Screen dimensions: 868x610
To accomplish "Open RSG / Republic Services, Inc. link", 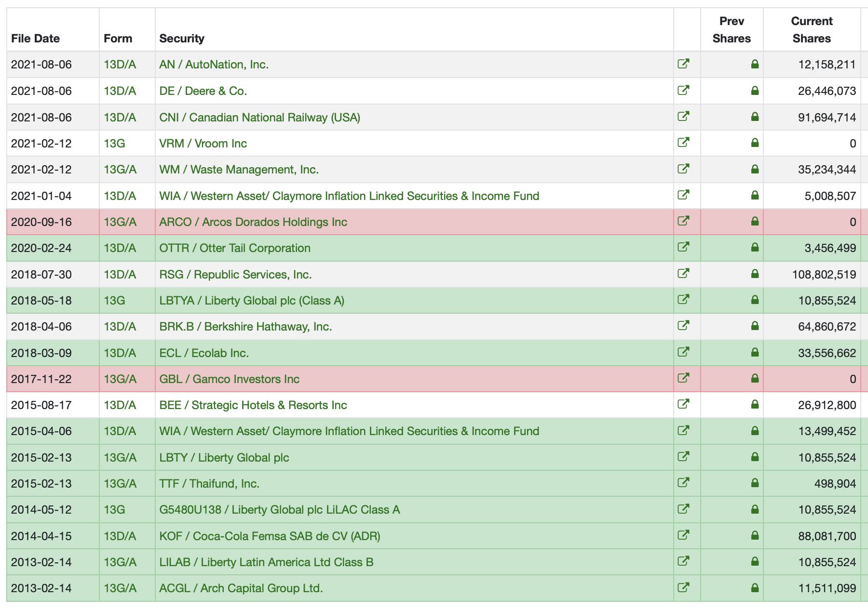I will click(235, 275).
